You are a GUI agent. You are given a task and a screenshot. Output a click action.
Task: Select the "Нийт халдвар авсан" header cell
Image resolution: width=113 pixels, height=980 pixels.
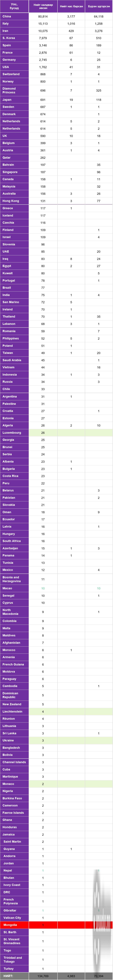[43, 6]
